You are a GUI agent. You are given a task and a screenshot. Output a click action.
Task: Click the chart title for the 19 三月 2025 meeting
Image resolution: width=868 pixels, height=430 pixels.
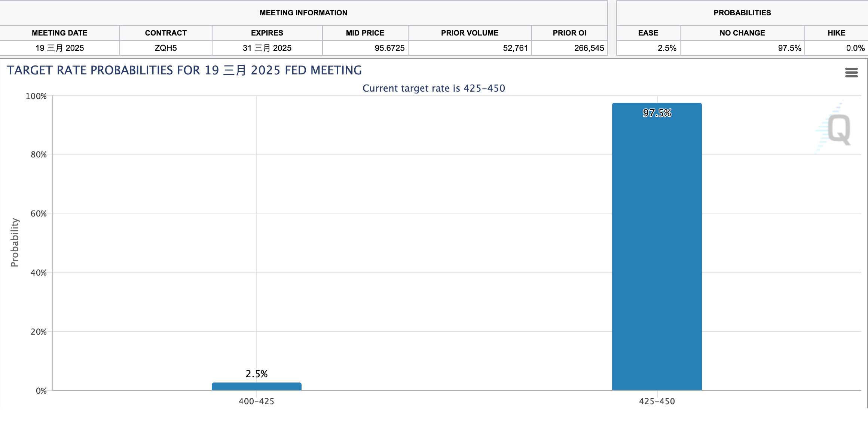pyautogui.click(x=184, y=70)
